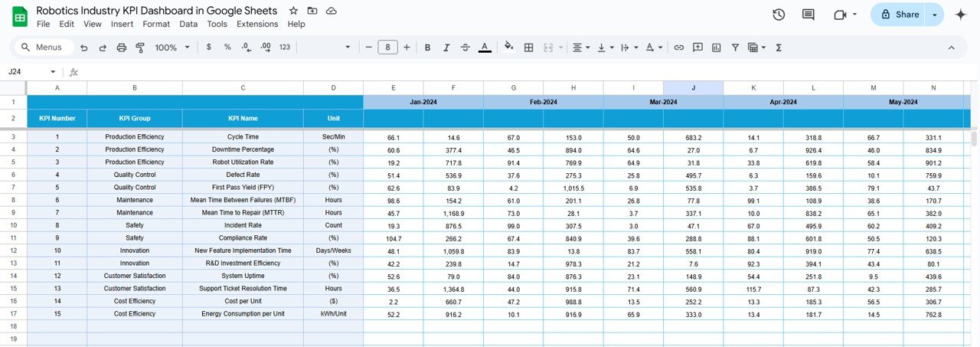
Task: Format as currency dollar sign
Action: (209, 47)
